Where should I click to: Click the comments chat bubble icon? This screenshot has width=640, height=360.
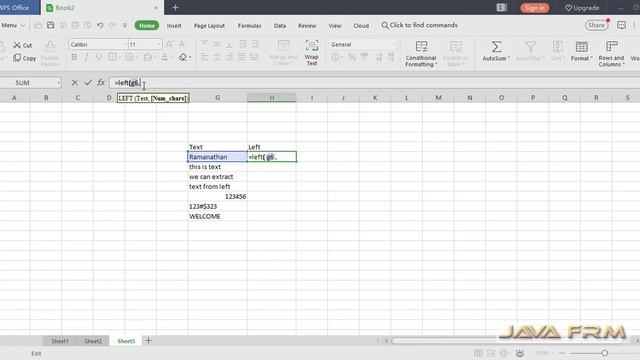[x=621, y=25]
